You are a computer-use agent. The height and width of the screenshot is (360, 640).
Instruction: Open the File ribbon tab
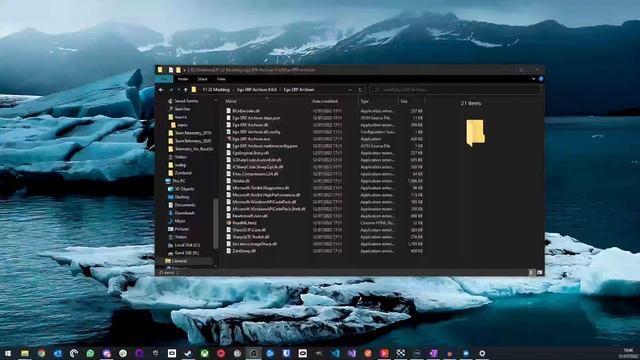(x=164, y=79)
